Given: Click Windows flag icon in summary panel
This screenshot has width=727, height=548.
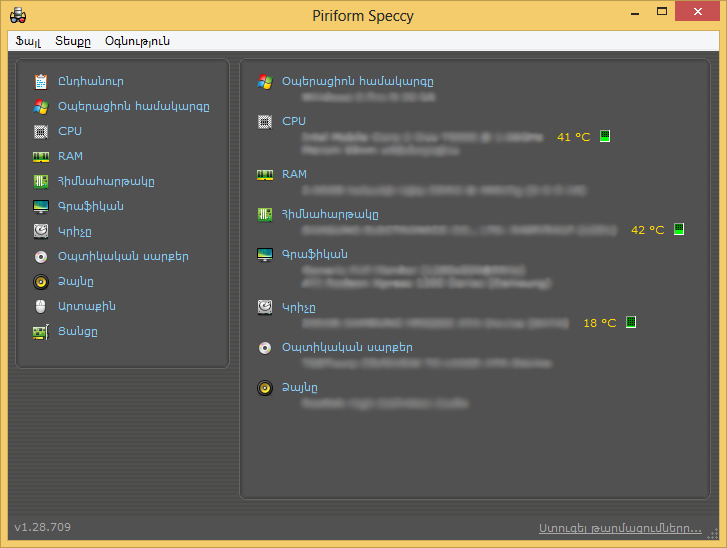Looking at the screenshot, I should coord(265,82).
